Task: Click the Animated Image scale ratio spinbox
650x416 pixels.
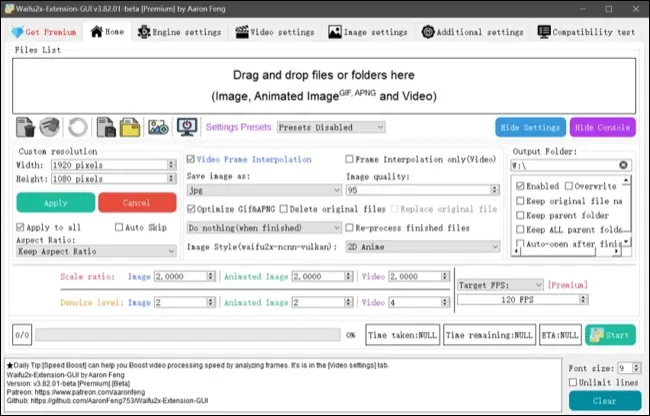Action: 323,276
